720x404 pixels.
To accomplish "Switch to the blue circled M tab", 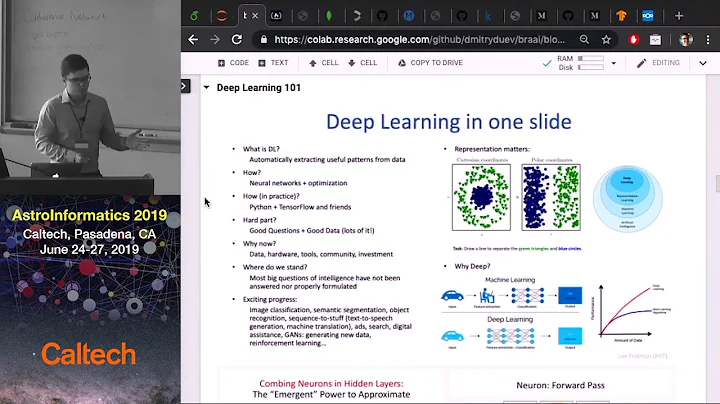I will pos(409,16).
